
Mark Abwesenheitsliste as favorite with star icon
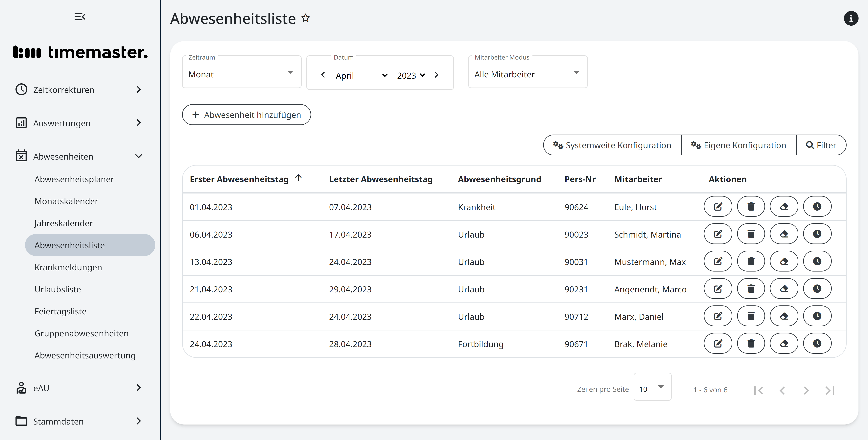(x=305, y=18)
